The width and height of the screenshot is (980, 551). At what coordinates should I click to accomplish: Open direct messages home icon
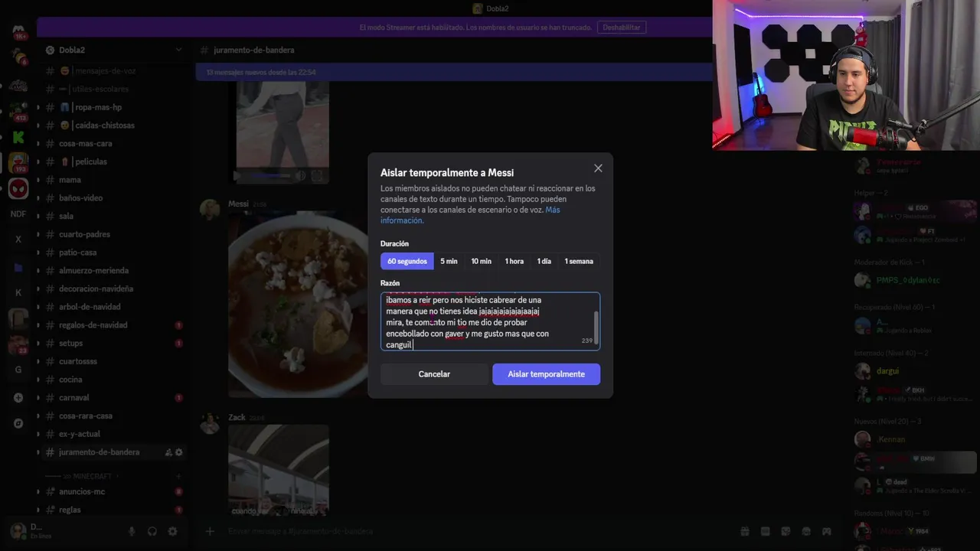pos(18,32)
